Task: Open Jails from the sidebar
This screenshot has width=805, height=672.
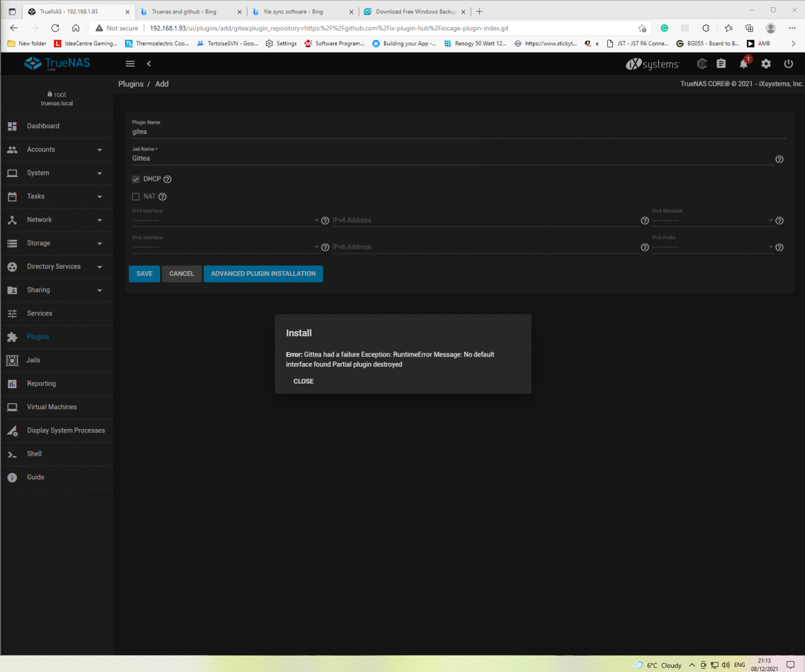Action: 34,360
